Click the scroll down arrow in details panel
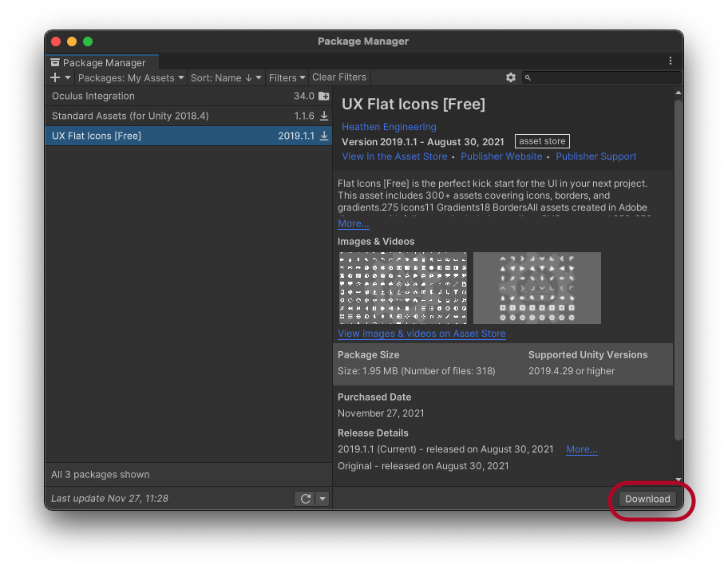The width and height of the screenshot is (728, 569). click(x=679, y=480)
